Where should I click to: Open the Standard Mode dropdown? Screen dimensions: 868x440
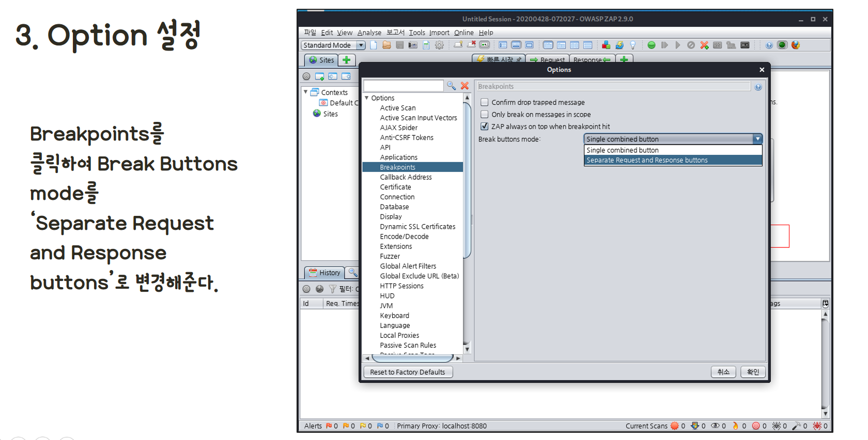click(333, 45)
